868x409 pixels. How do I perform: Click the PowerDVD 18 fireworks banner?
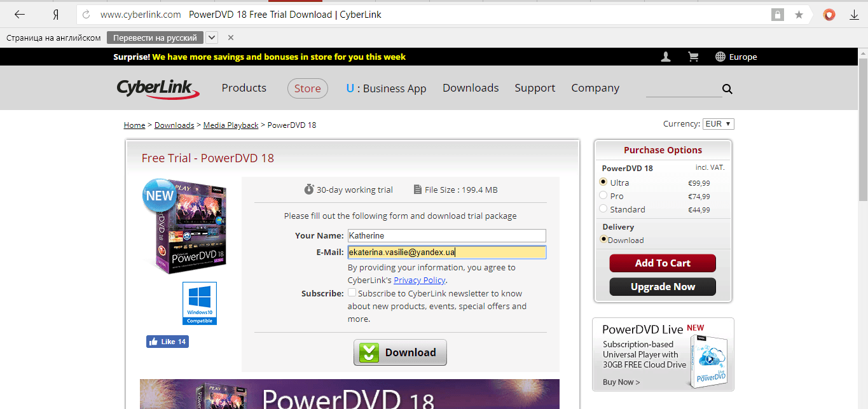350,394
